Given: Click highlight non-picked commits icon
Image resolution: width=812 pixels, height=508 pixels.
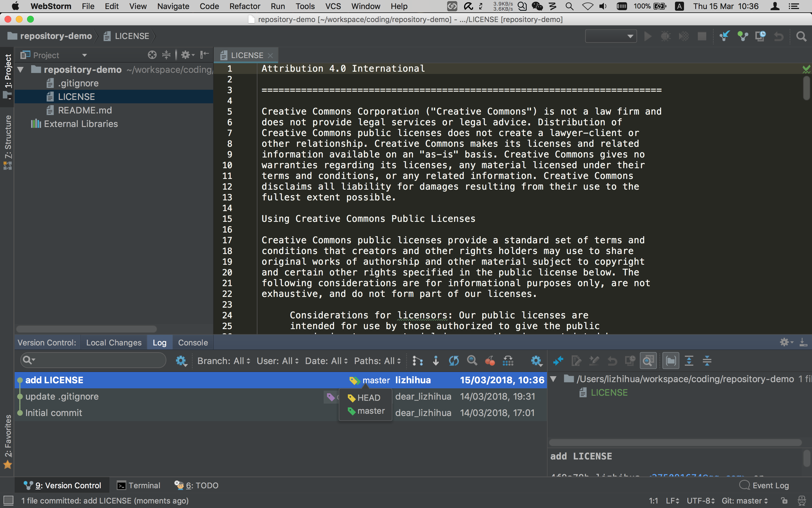Looking at the screenshot, I should pos(508,361).
